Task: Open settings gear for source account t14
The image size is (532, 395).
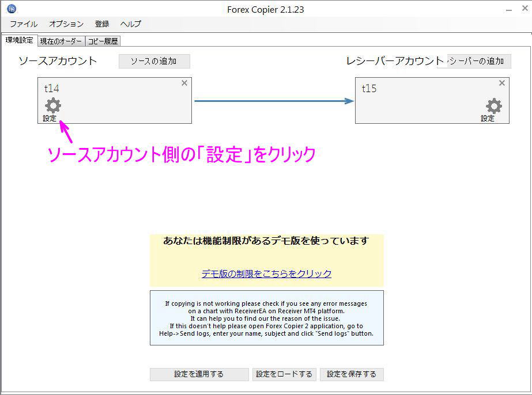Action: coord(52,106)
